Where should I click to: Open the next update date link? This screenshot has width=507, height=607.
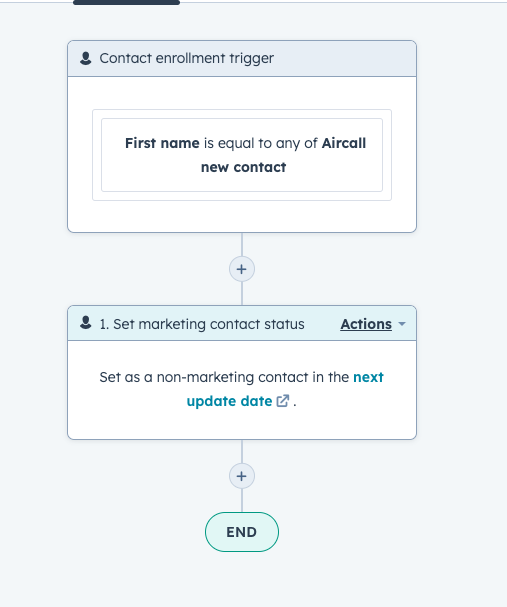tap(285, 389)
